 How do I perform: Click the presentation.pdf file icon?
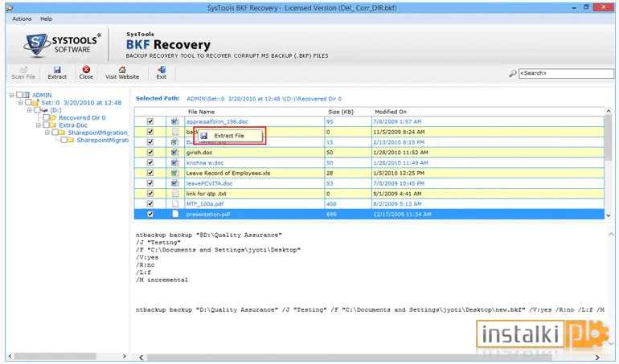(x=175, y=214)
